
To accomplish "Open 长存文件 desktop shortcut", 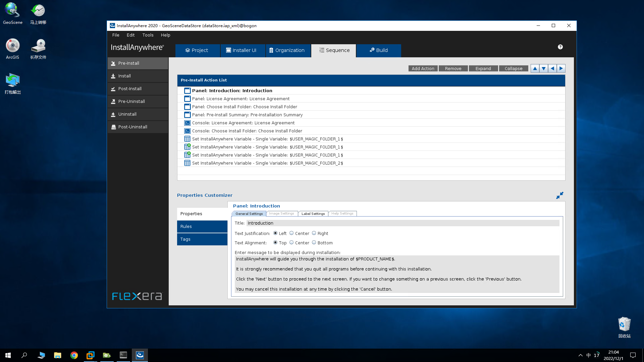I will click(x=38, y=49).
